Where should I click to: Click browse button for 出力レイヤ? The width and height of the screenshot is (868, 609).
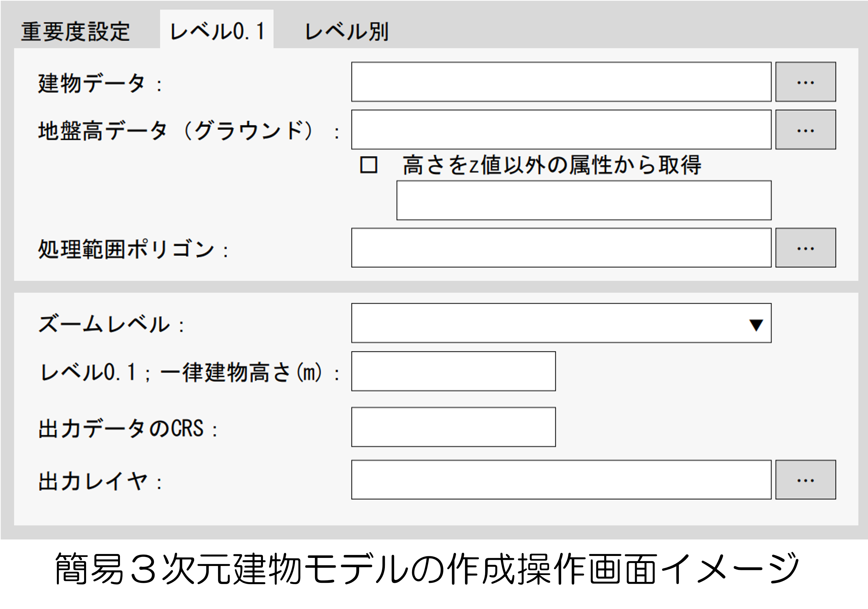point(805,480)
